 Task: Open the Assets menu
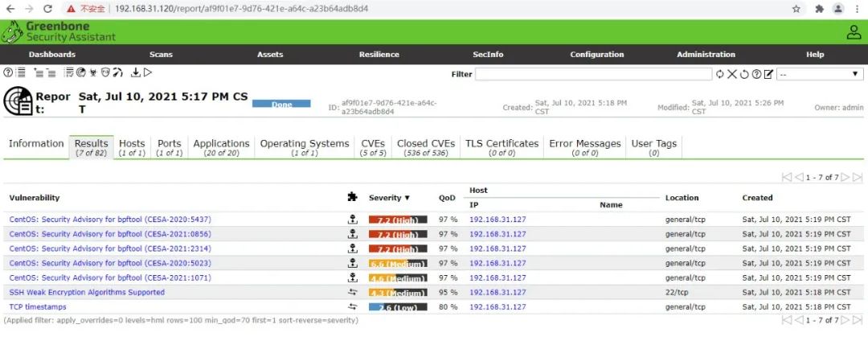(x=270, y=54)
